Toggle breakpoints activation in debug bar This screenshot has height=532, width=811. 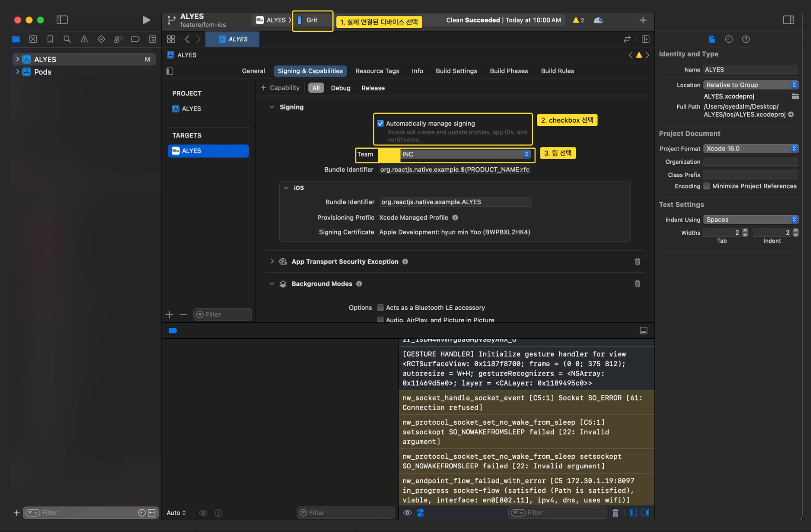coord(173,331)
